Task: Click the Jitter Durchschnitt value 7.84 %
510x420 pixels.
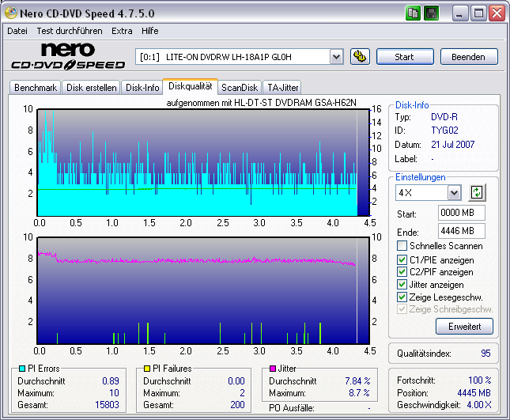Action: 357,381
